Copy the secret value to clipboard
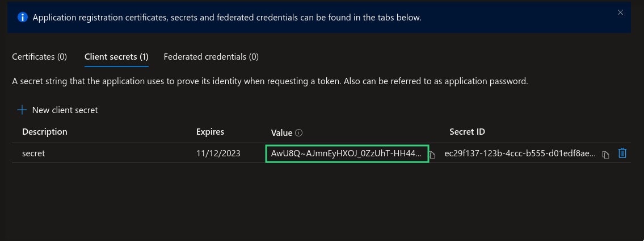The height and width of the screenshot is (241, 644). click(432, 155)
